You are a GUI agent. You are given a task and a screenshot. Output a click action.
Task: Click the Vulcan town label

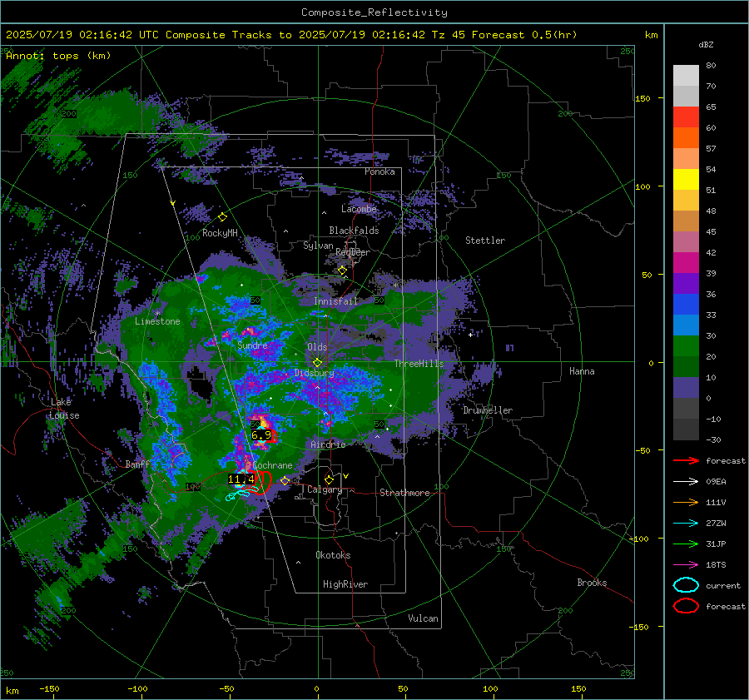(x=424, y=618)
